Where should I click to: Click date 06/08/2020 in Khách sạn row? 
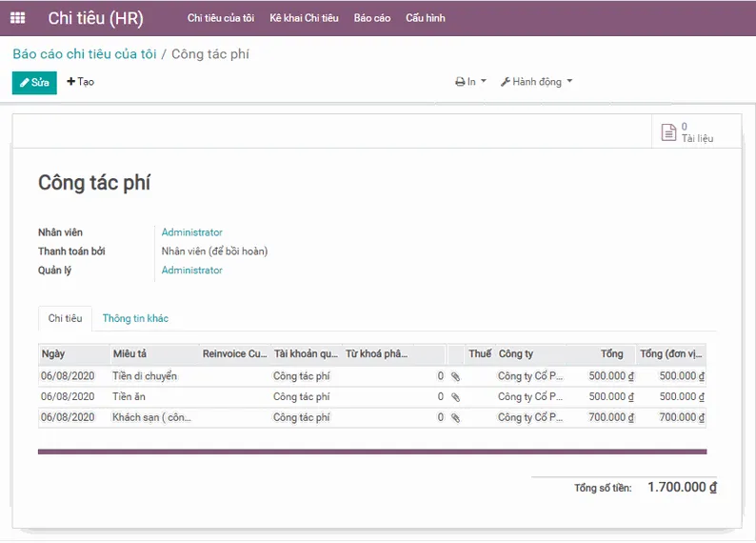click(x=68, y=417)
